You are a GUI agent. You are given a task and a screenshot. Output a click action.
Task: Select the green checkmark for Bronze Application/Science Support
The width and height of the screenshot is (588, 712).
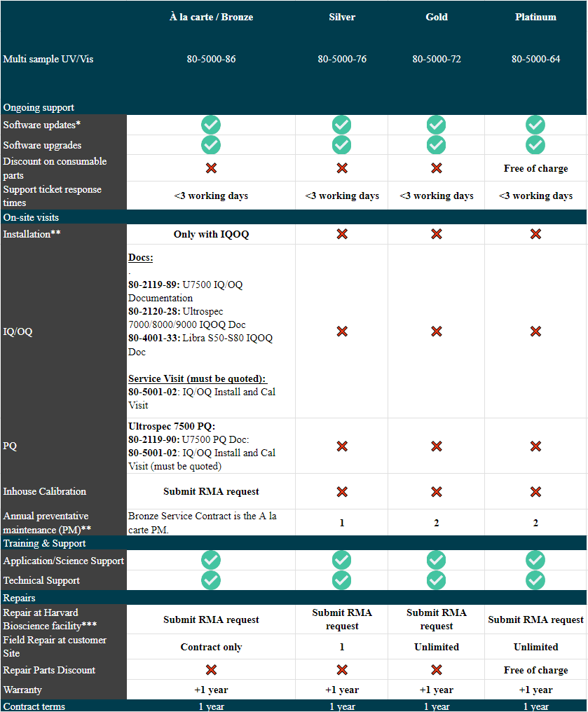[211, 560]
